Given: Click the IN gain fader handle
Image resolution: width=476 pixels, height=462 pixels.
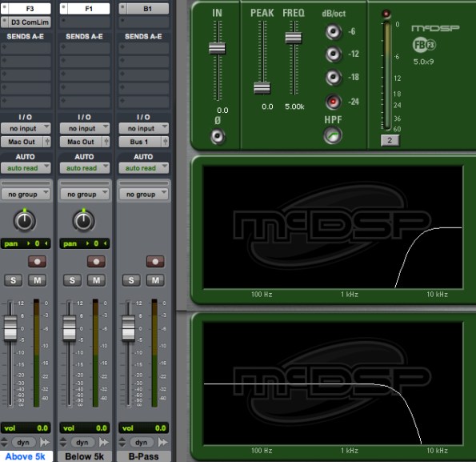Looking at the screenshot, I should (x=217, y=48).
